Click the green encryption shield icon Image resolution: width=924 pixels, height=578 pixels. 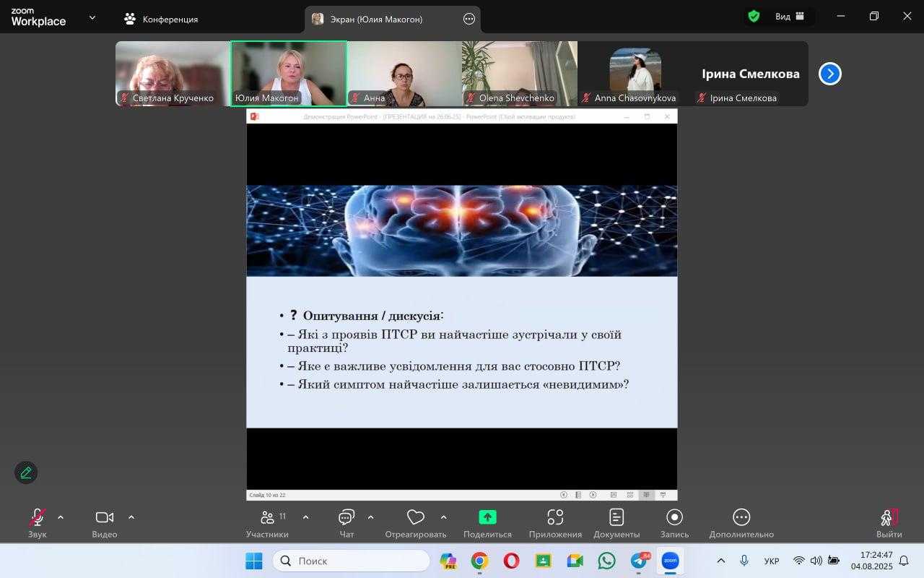754,17
